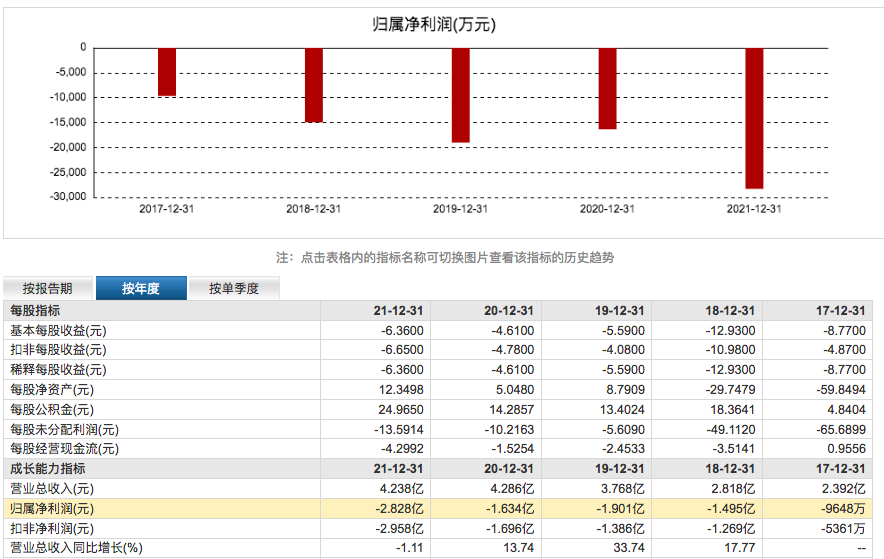Click the 2019-12-31 chart bar
The image size is (884, 559).
pos(461,95)
